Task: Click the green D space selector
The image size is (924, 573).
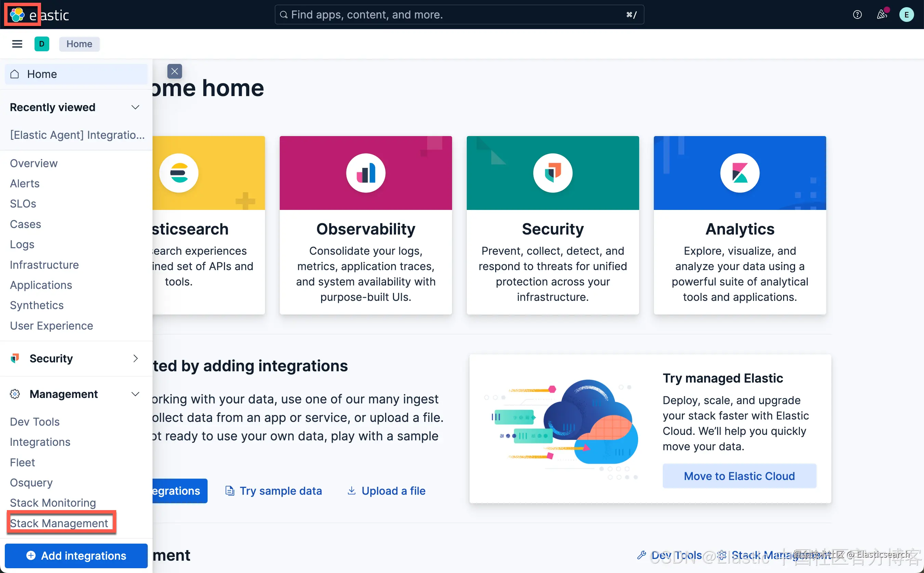Action: 42,44
